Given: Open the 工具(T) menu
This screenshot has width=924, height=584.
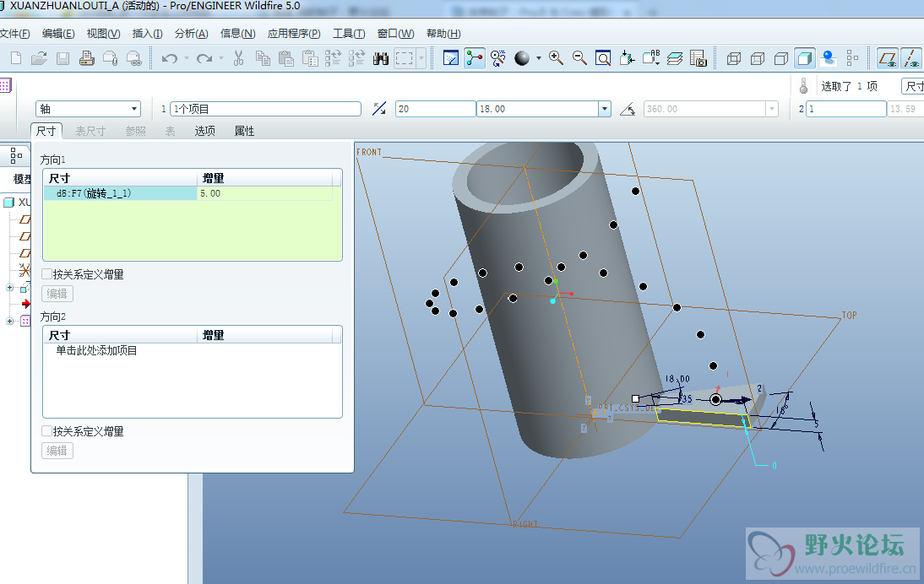Looking at the screenshot, I should pos(349,34).
